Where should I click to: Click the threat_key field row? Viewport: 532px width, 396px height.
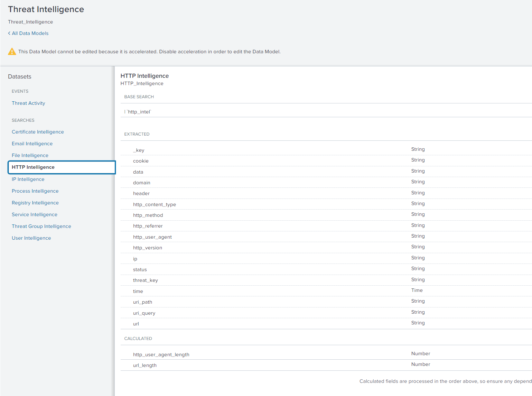click(146, 280)
